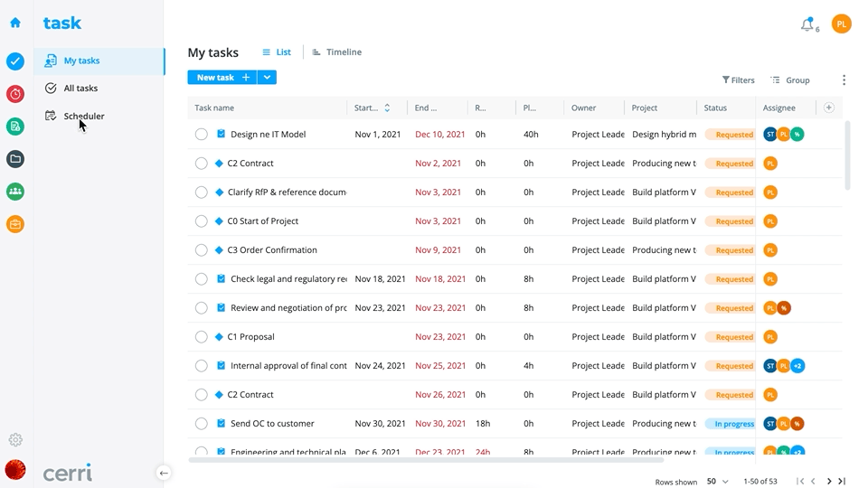The width and height of the screenshot is (868, 488).
Task: Click the vertical scrollbar of the task list
Action: click(x=847, y=156)
